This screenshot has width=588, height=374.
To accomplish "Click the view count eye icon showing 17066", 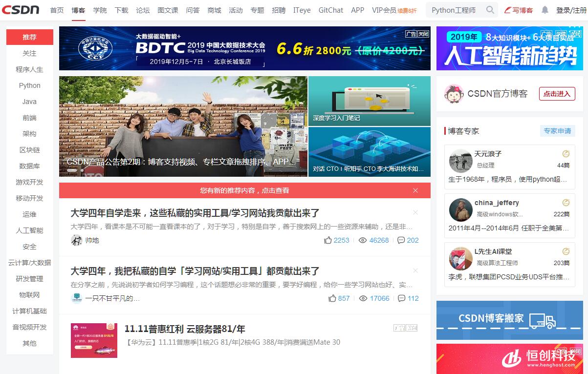I will 363,298.
